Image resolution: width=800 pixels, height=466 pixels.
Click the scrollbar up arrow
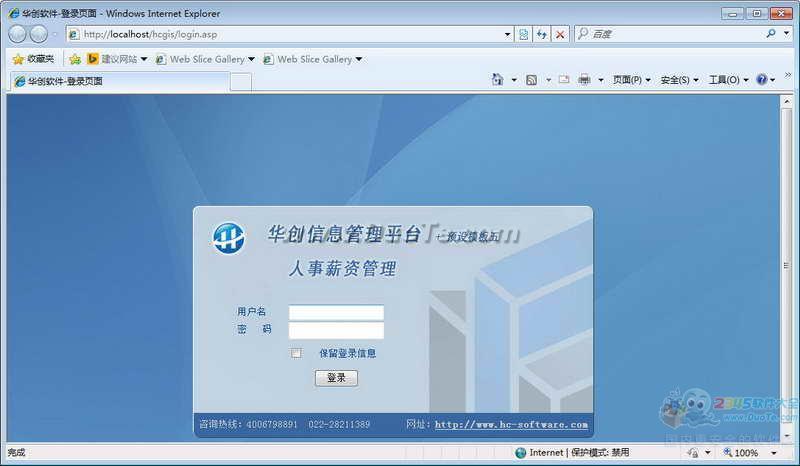[x=786, y=101]
